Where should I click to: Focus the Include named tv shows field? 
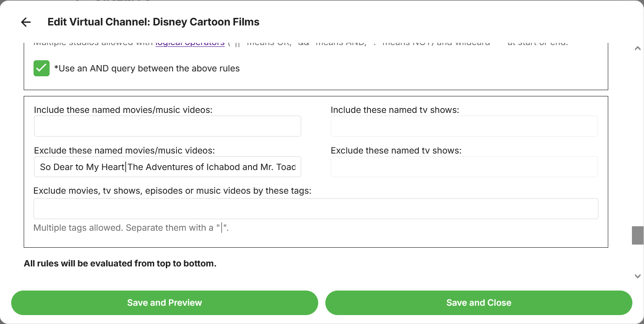(464, 126)
